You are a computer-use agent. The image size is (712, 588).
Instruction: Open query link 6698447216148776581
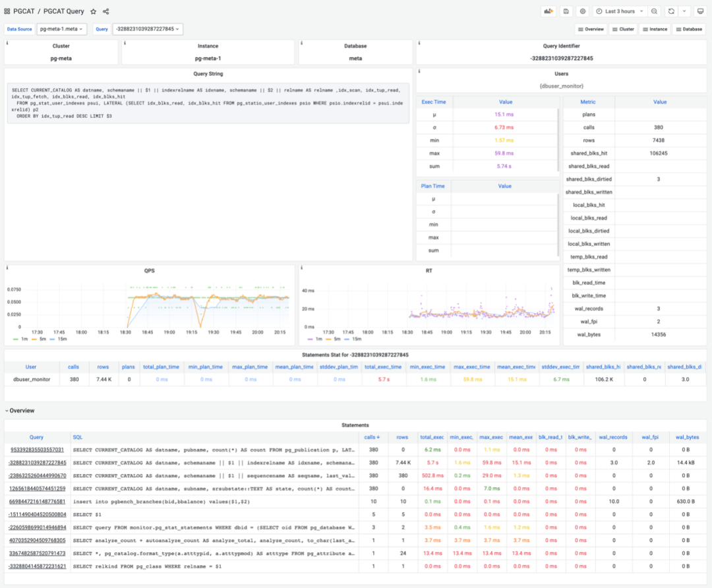pos(37,502)
